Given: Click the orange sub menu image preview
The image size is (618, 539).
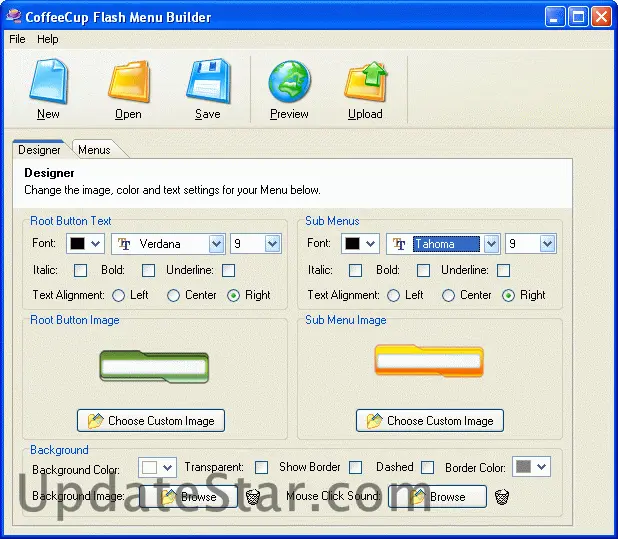Looking at the screenshot, I should pyautogui.click(x=429, y=361).
